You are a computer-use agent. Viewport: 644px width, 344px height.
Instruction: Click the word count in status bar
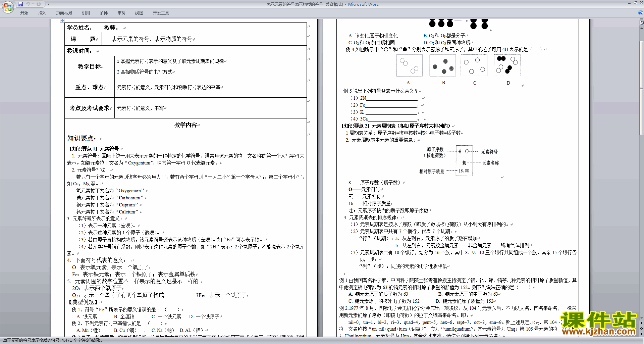pyautogui.click(x=52, y=340)
